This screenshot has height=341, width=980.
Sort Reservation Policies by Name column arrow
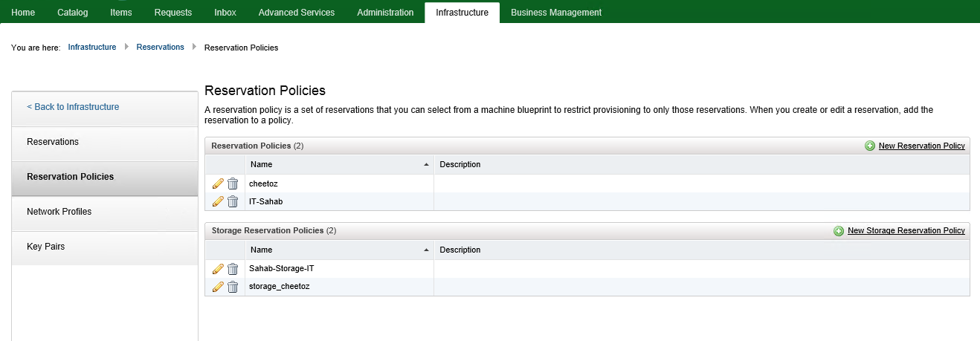(426, 164)
